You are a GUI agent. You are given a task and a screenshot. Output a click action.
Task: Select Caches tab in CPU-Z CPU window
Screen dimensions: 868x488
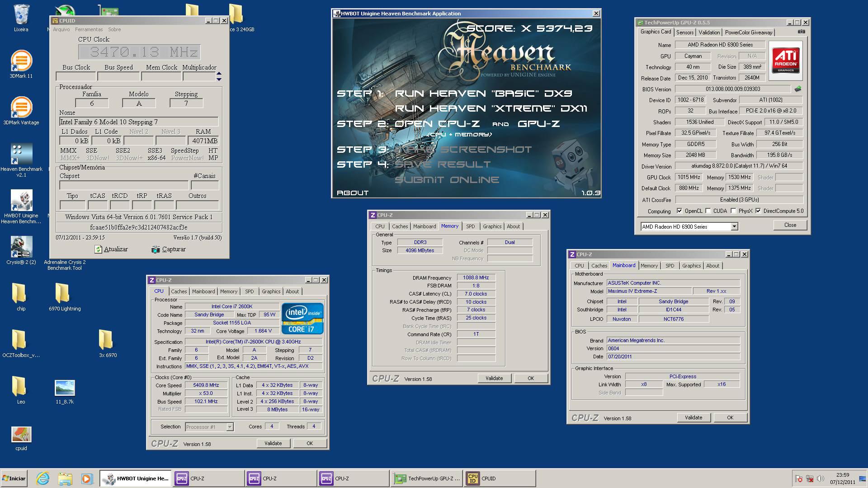[179, 291]
